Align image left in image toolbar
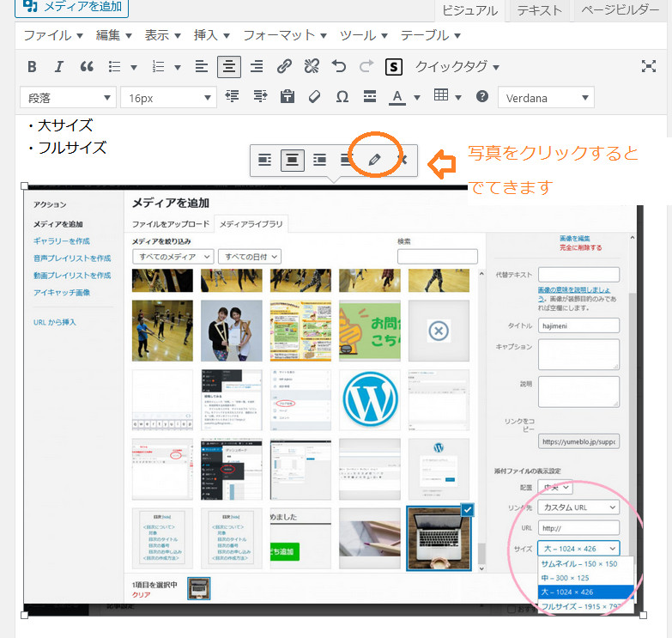This screenshot has width=672, height=638. pos(265,161)
